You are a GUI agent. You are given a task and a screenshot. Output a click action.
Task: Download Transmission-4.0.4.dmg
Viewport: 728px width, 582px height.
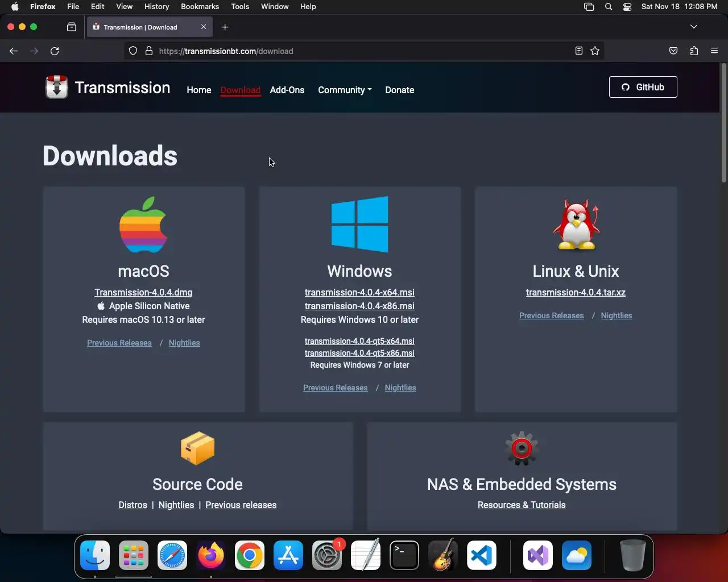point(143,292)
